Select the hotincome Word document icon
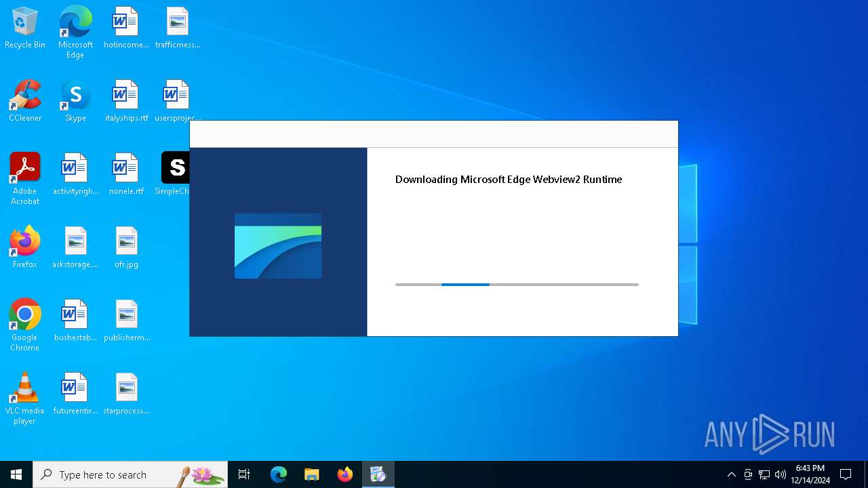Viewport: 868px width, 488px height. [125, 28]
